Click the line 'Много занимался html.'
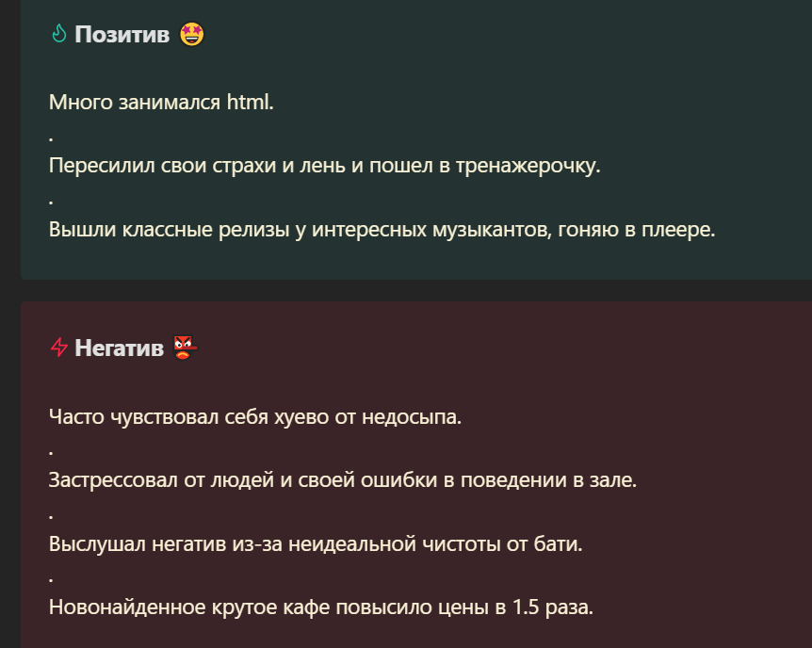This screenshot has width=812, height=648. [x=161, y=102]
